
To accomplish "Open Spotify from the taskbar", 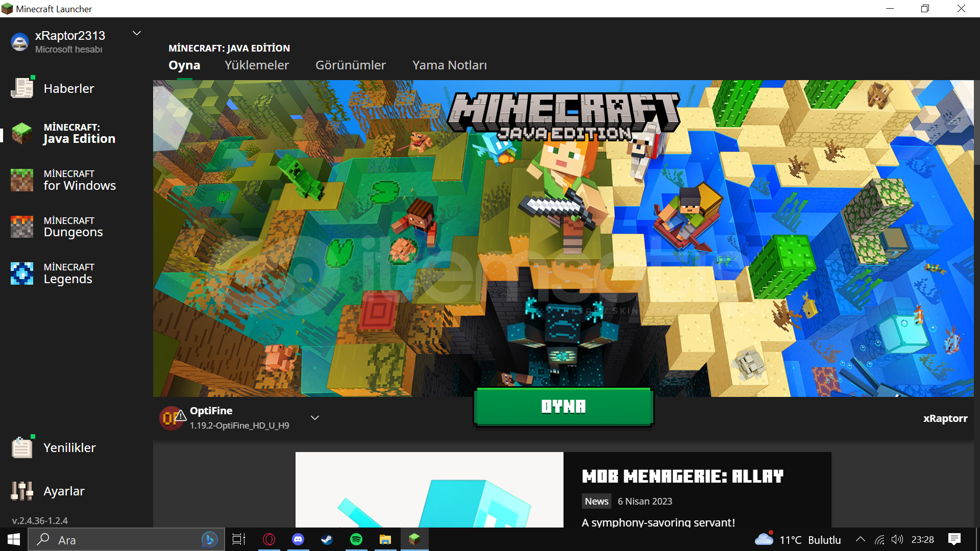I will click(356, 539).
